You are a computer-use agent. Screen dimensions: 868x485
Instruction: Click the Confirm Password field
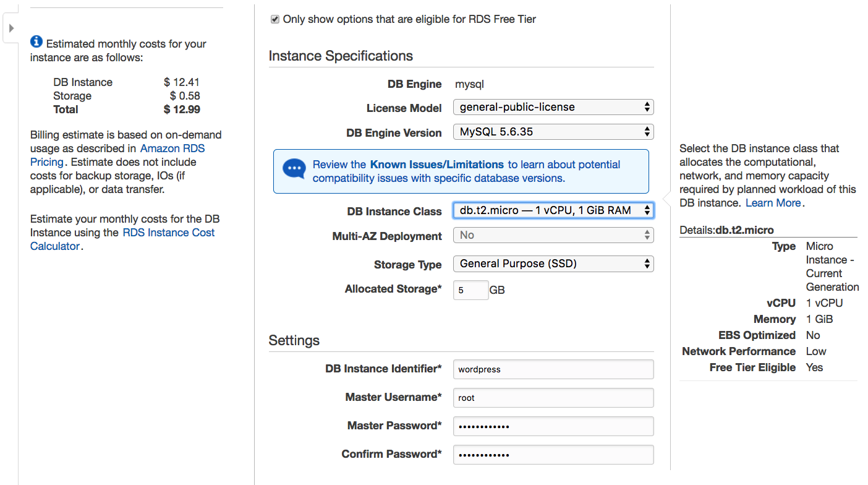(x=553, y=455)
